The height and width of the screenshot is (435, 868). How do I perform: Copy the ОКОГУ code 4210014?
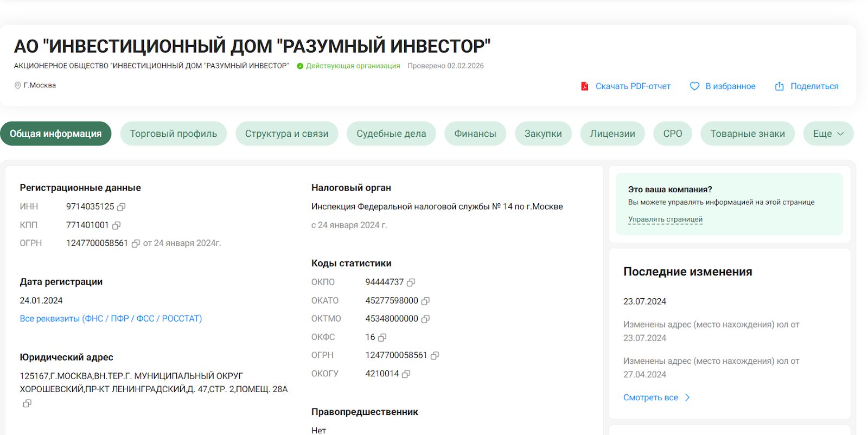(x=406, y=374)
